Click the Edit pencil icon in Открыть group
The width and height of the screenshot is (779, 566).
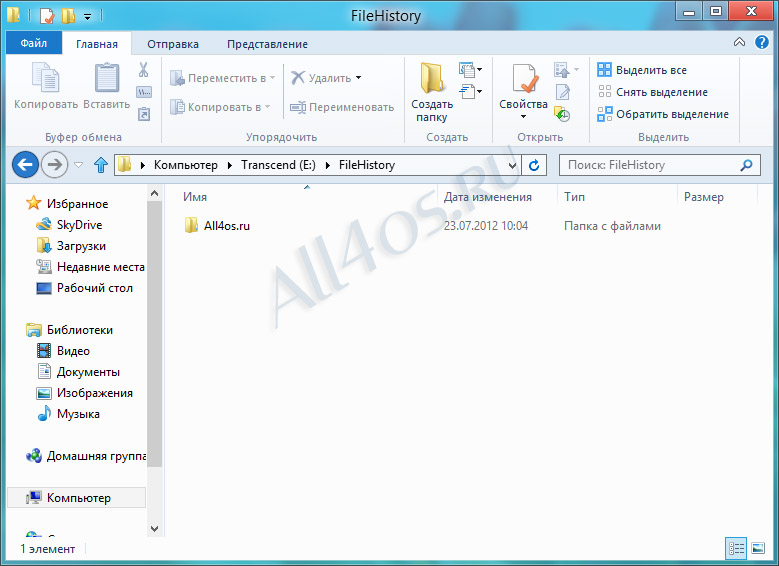(x=562, y=92)
